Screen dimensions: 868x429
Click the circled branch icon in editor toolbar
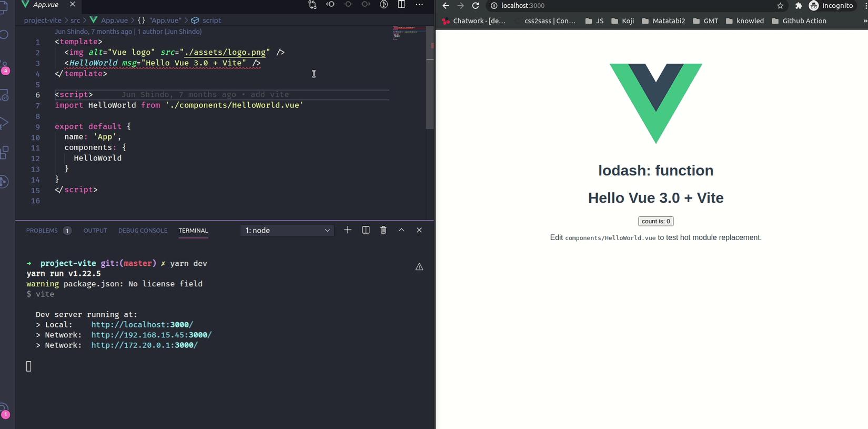384,5
